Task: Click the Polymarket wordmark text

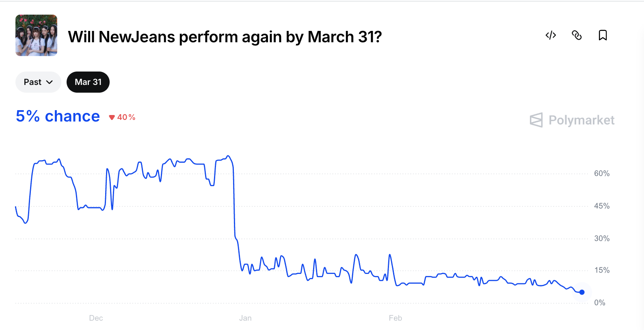Action: 581,120
